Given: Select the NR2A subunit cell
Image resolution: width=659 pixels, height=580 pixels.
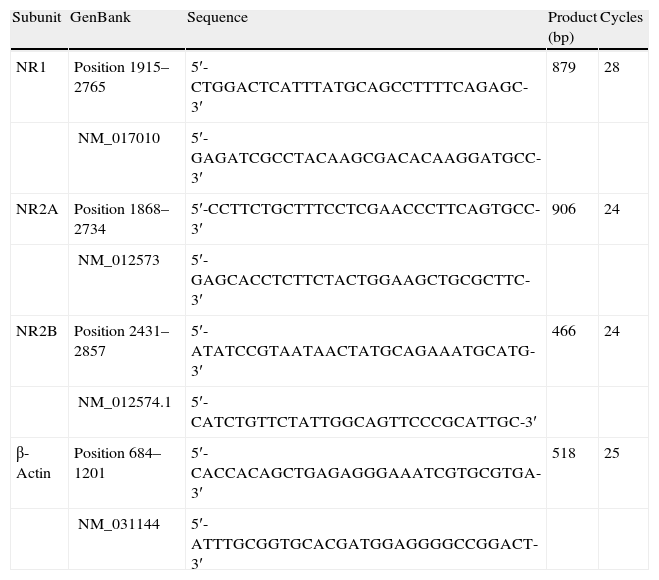Looking at the screenshot, I should 37,210.
